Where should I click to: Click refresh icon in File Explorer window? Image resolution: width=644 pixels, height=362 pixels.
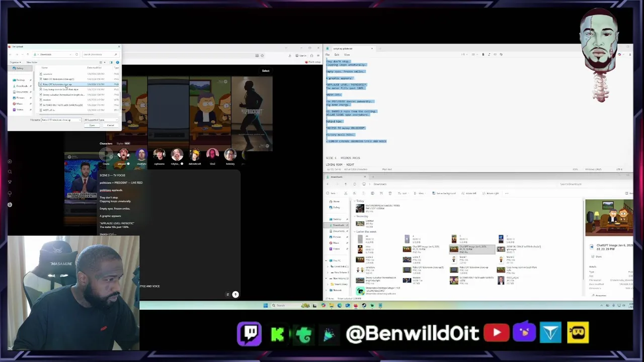click(x=354, y=184)
